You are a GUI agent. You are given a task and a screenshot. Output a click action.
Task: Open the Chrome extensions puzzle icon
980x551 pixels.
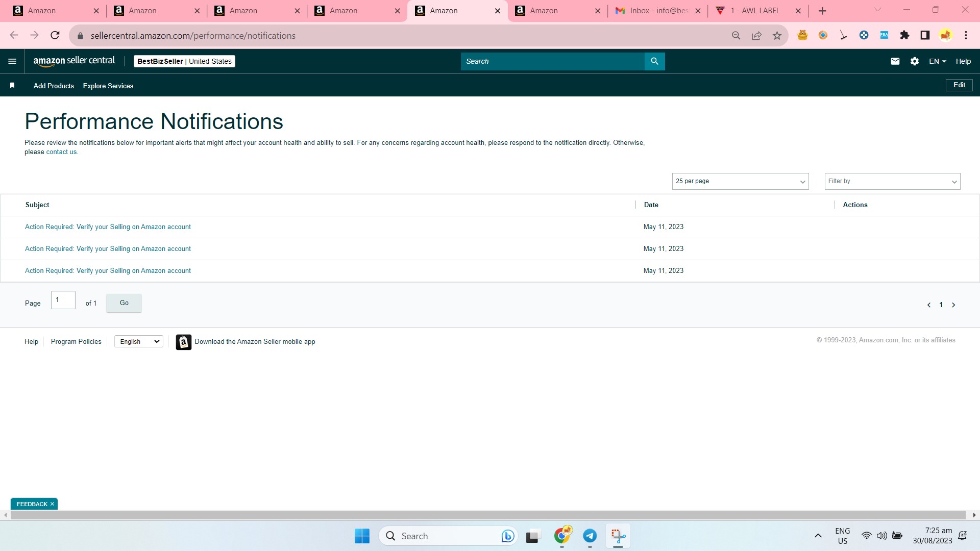904,35
